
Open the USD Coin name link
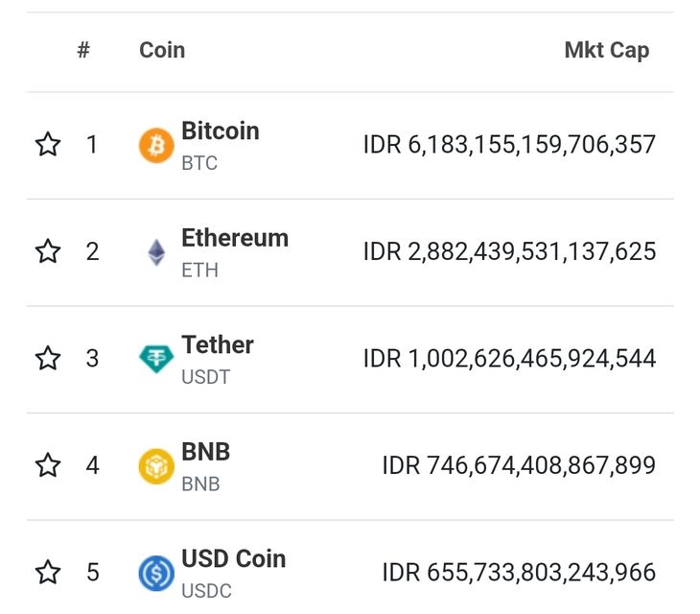233,559
